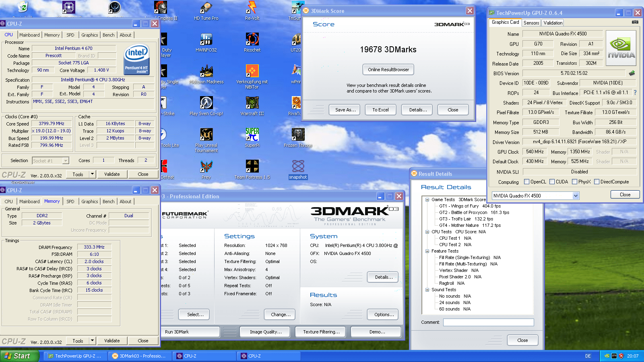The width and height of the screenshot is (644, 362).
Task: Click the GPU-Z screenshot camera icon
Action: [x=635, y=22]
